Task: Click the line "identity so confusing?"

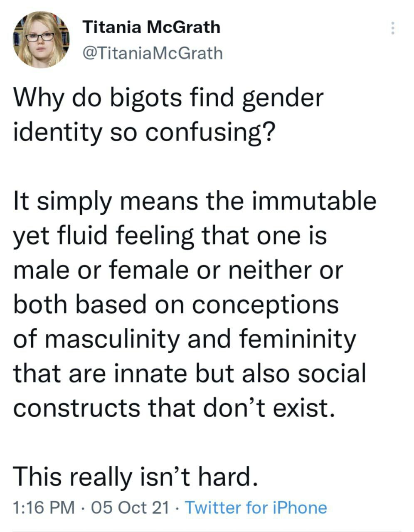Action: [x=144, y=133]
